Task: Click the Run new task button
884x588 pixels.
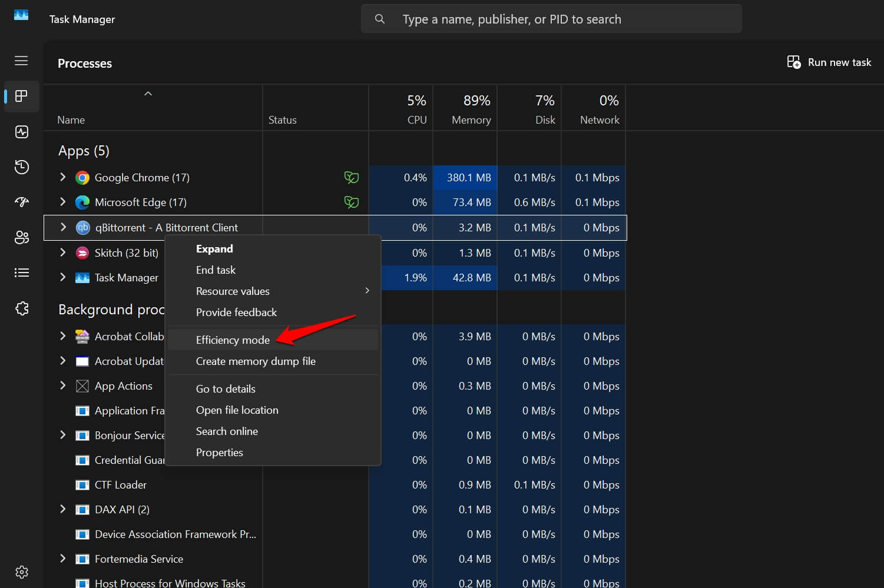Action: pyautogui.click(x=829, y=62)
